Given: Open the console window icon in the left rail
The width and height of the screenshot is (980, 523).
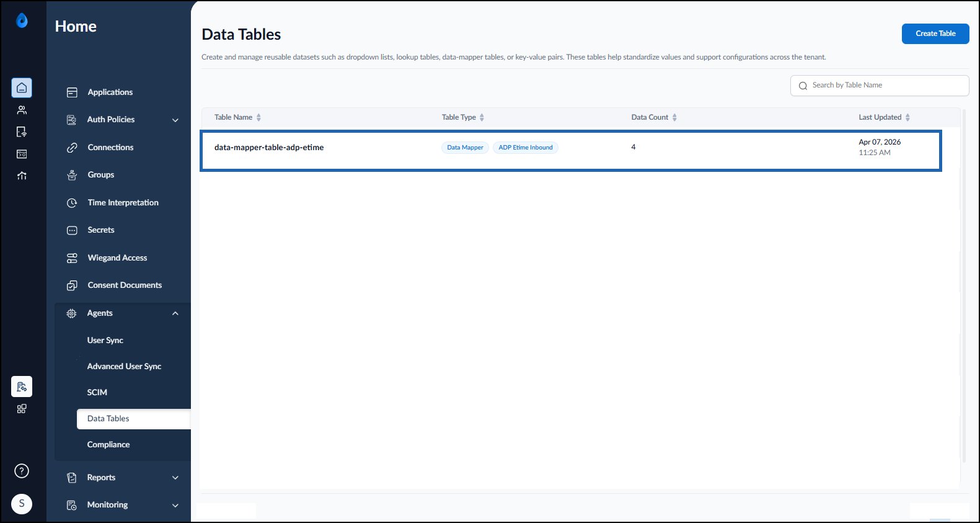Looking at the screenshot, I should point(22,154).
